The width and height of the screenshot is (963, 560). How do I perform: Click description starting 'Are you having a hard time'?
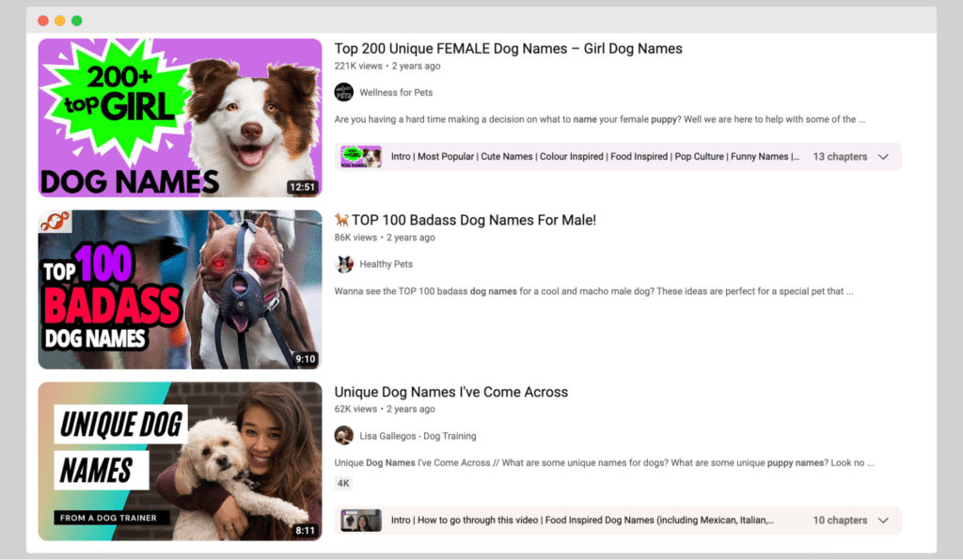tap(599, 119)
